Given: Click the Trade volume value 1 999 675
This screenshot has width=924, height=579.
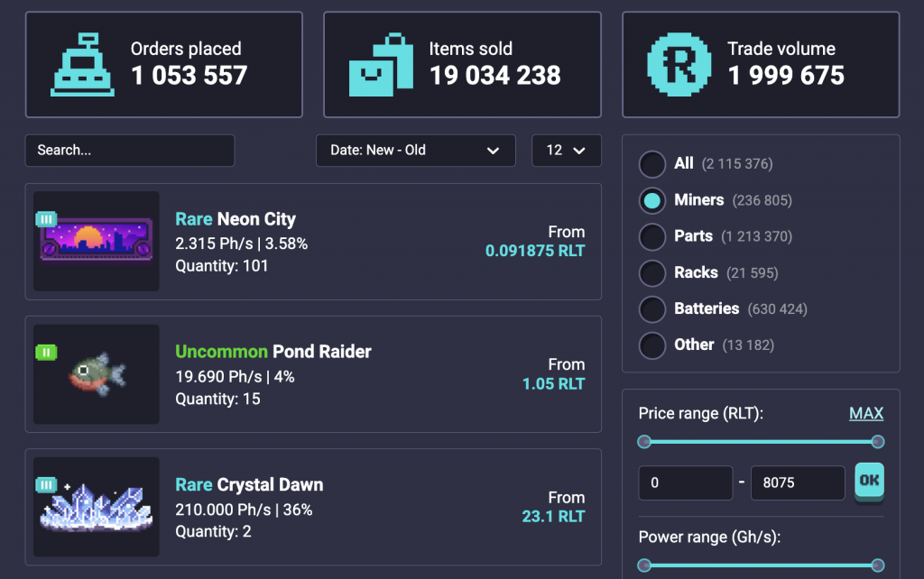Looking at the screenshot, I should (x=786, y=76).
